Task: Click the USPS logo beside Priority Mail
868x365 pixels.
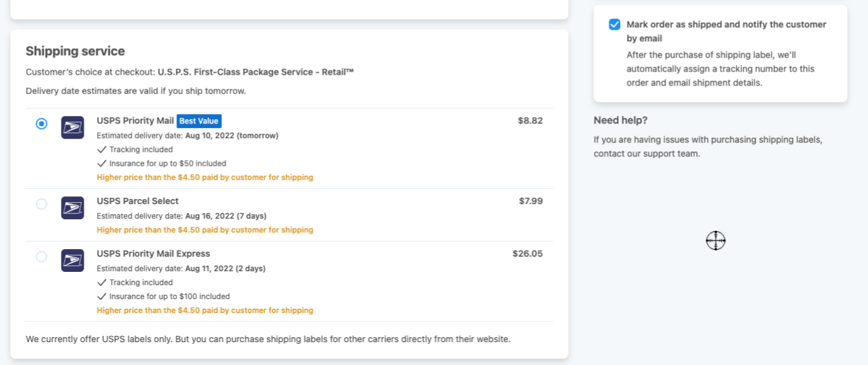Action: click(x=72, y=127)
